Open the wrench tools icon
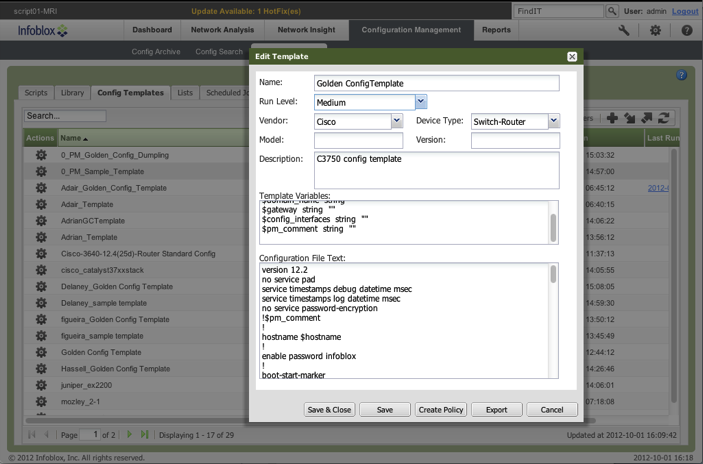This screenshot has width=703, height=464. (624, 31)
